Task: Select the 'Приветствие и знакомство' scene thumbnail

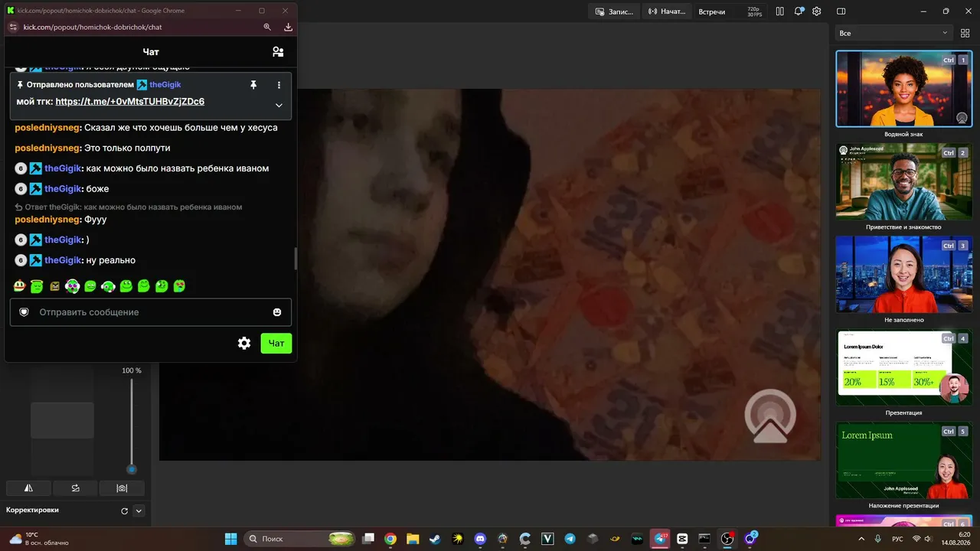Action: point(903,181)
